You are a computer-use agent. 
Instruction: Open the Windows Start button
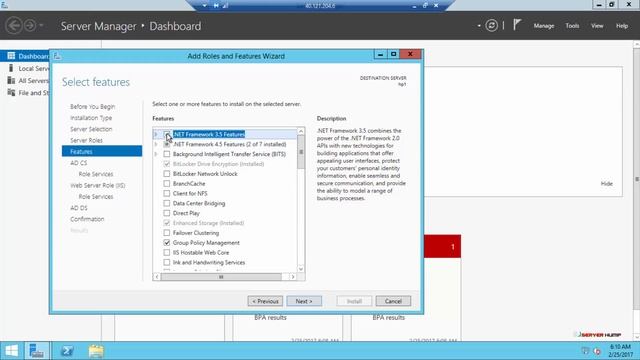click(x=11, y=351)
